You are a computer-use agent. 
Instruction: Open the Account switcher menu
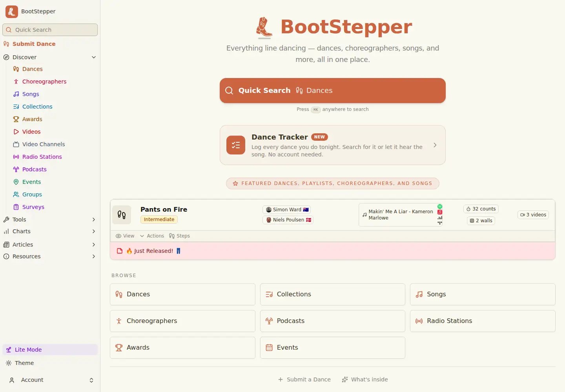click(x=50, y=380)
